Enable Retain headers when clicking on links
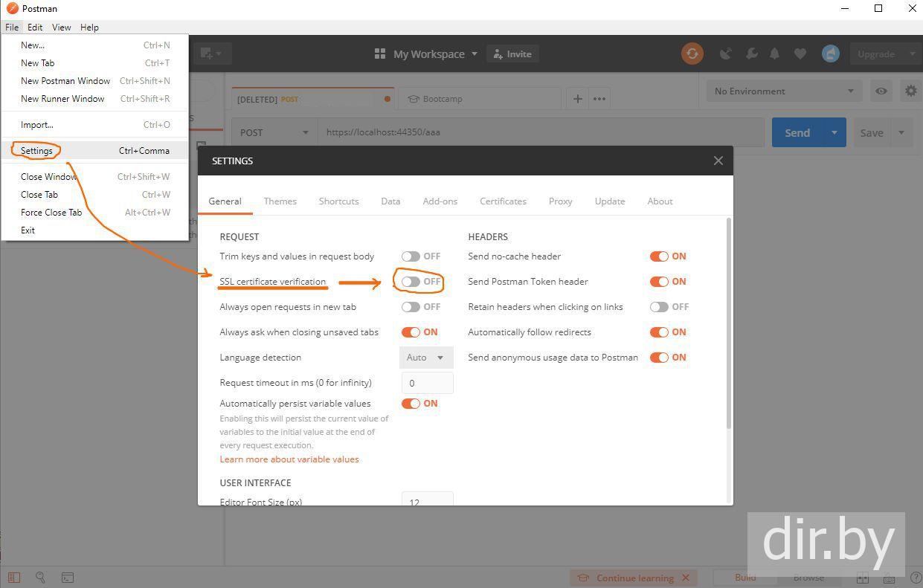The width and height of the screenshot is (923, 588). point(659,307)
